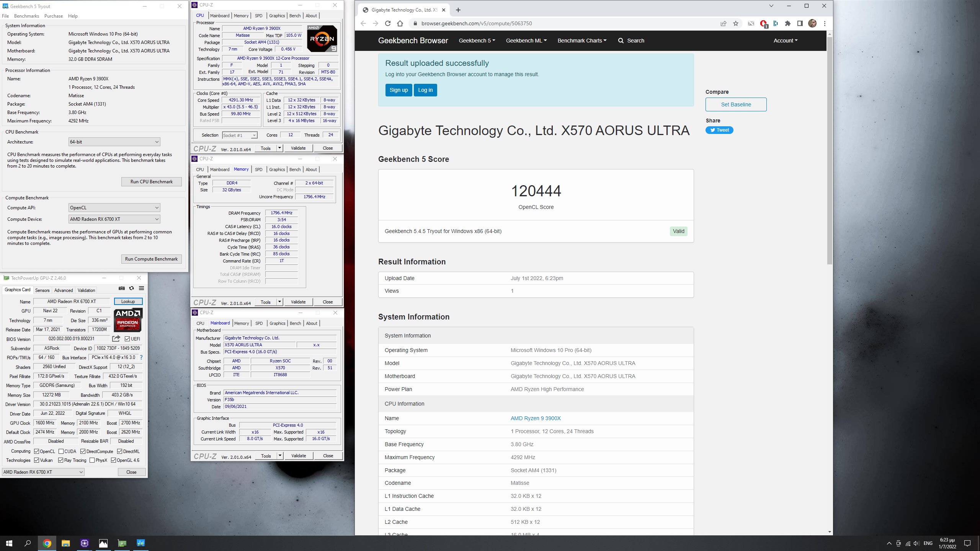Take GPU-Z screenshot with camera icon

(x=122, y=289)
